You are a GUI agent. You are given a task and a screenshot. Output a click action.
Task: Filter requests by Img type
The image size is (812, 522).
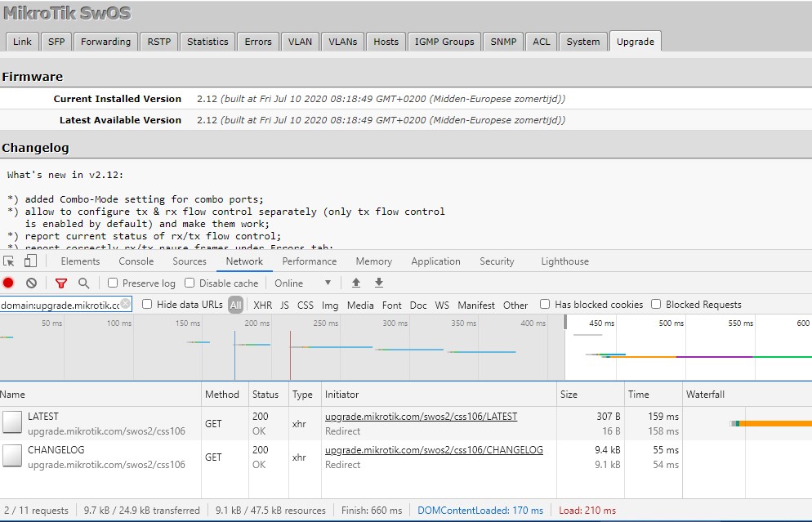[330, 305]
